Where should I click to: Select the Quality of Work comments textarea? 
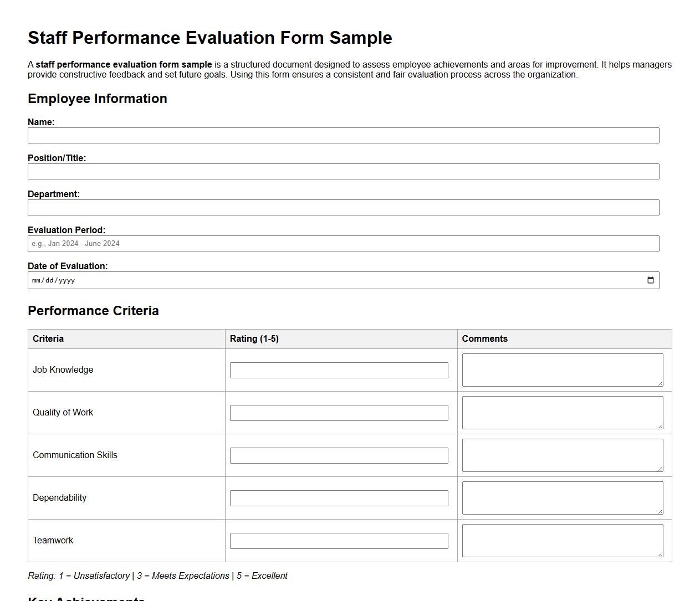coord(562,412)
